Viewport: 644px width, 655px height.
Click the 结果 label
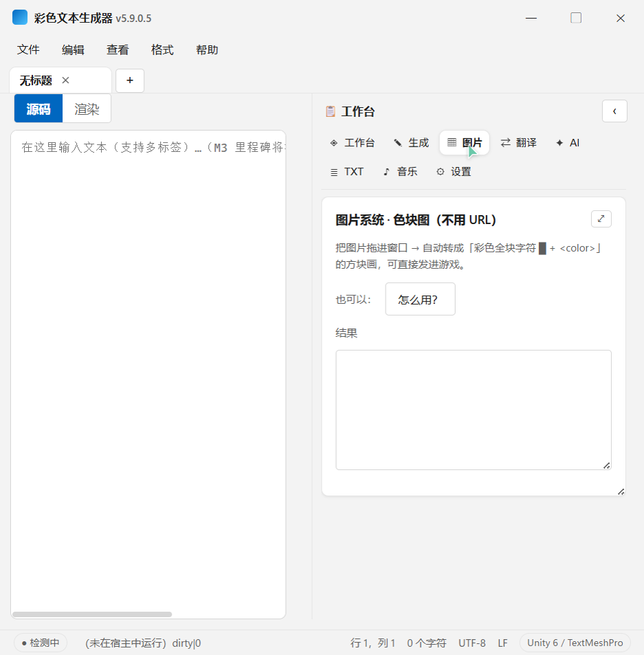click(x=346, y=333)
